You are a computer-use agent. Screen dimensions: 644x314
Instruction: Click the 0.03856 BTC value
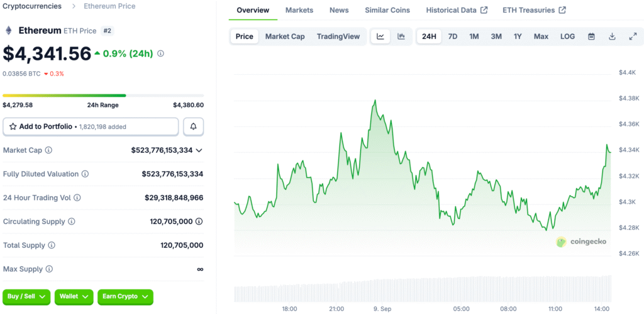click(x=21, y=74)
